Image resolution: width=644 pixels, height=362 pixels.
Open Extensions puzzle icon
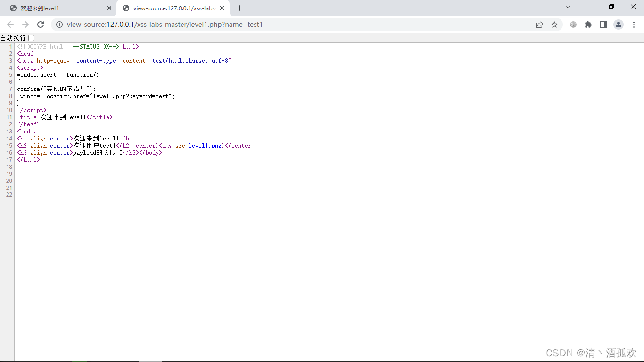tap(588, 25)
